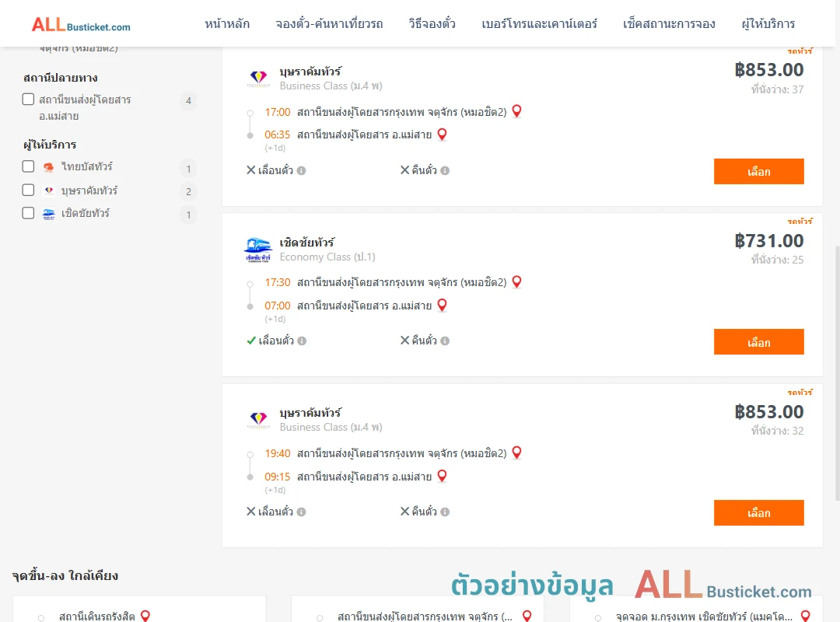
Task: Click info icon next to เลื่อนตั๋ว in 19:40 trip
Action: click(302, 512)
